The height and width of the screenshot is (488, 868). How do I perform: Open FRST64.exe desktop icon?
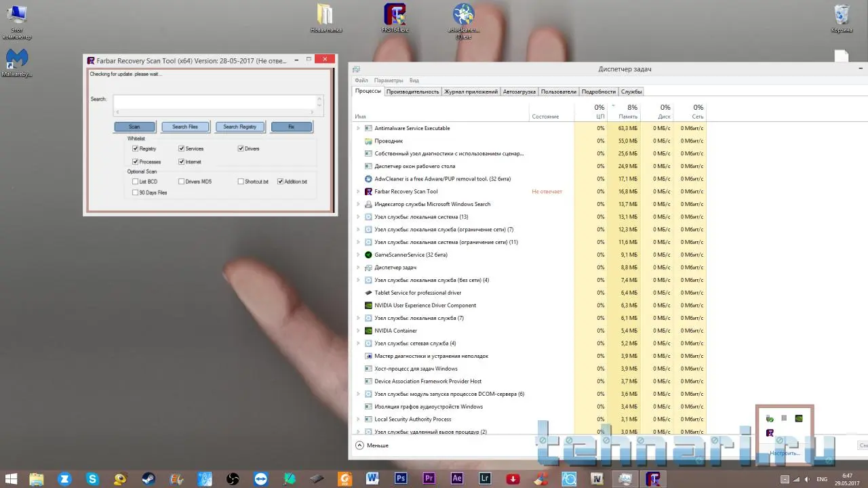point(395,16)
